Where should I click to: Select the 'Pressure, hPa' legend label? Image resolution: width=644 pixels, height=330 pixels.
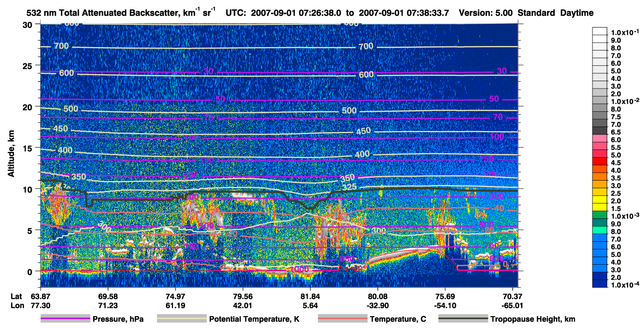(x=118, y=320)
